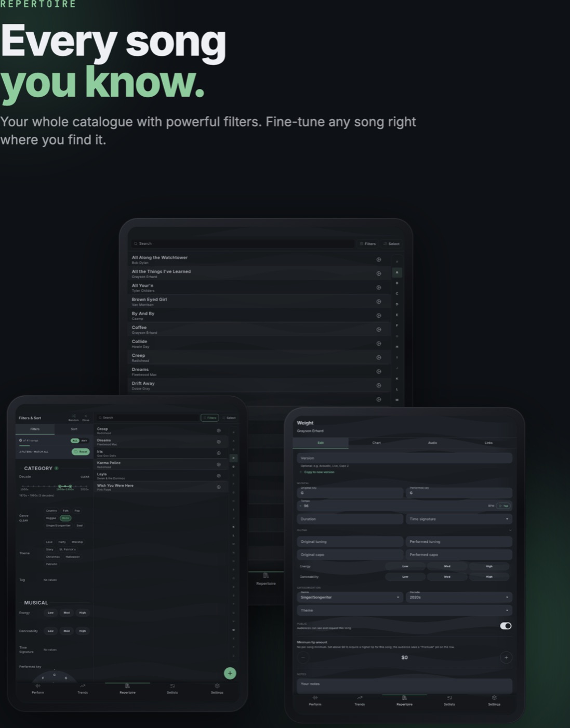Open Settings in Weight editor navigation

pos(494,701)
